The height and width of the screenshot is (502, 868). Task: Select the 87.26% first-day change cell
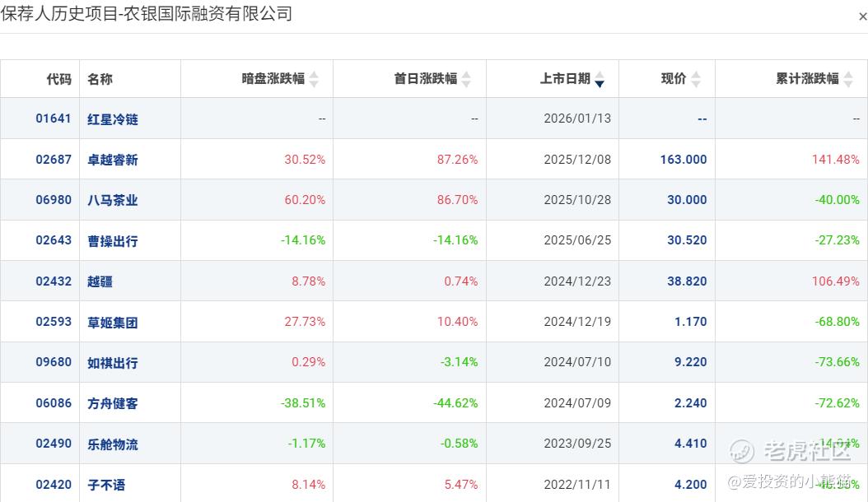[x=457, y=160]
